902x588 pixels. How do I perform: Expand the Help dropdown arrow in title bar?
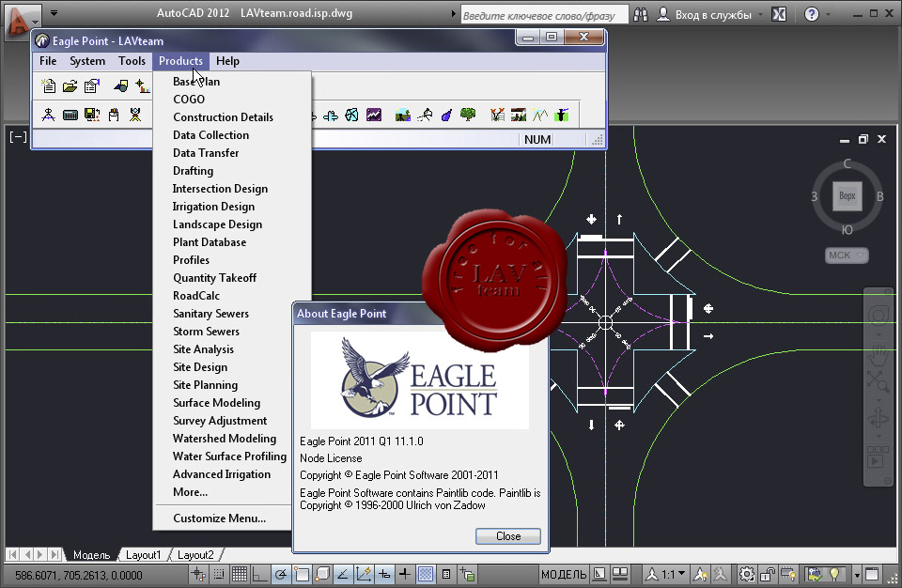coord(829,14)
